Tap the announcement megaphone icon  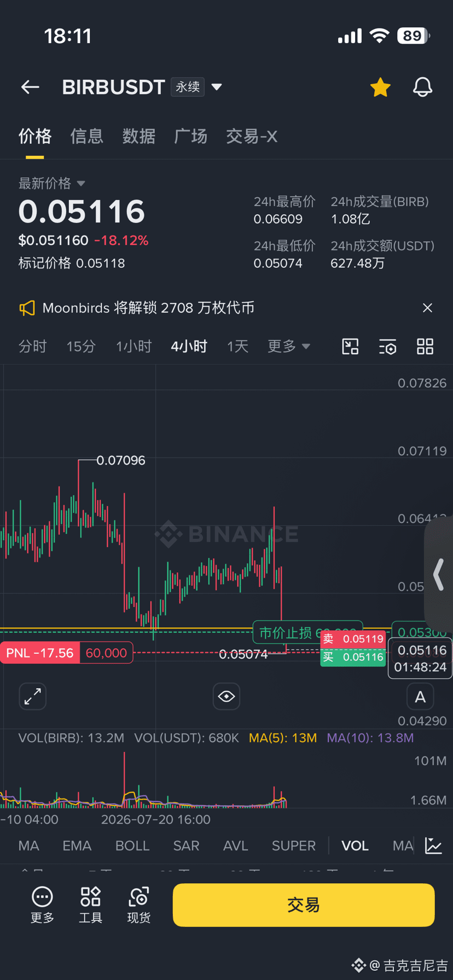pyautogui.click(x=27, y=308)
